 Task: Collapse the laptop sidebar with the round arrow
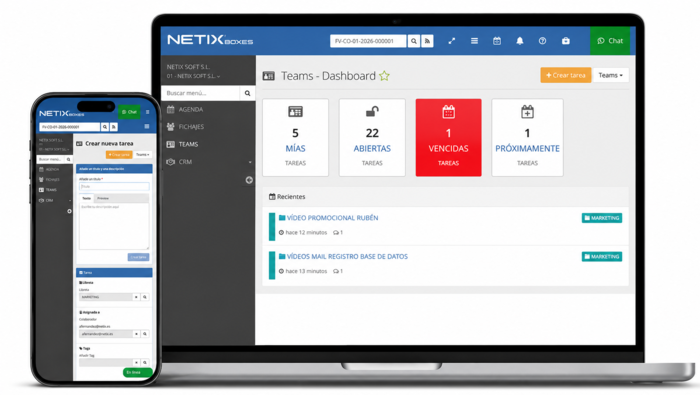pyautogui.click(x=249, y=180)
